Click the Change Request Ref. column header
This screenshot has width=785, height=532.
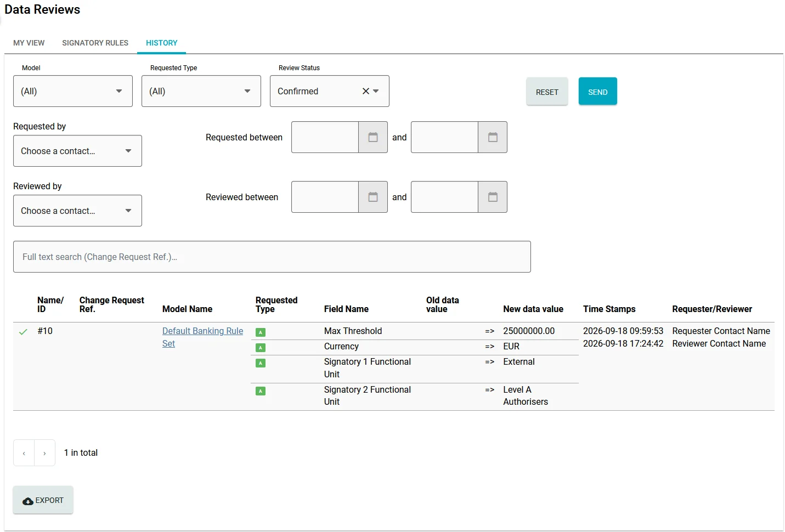pos(112,305)
